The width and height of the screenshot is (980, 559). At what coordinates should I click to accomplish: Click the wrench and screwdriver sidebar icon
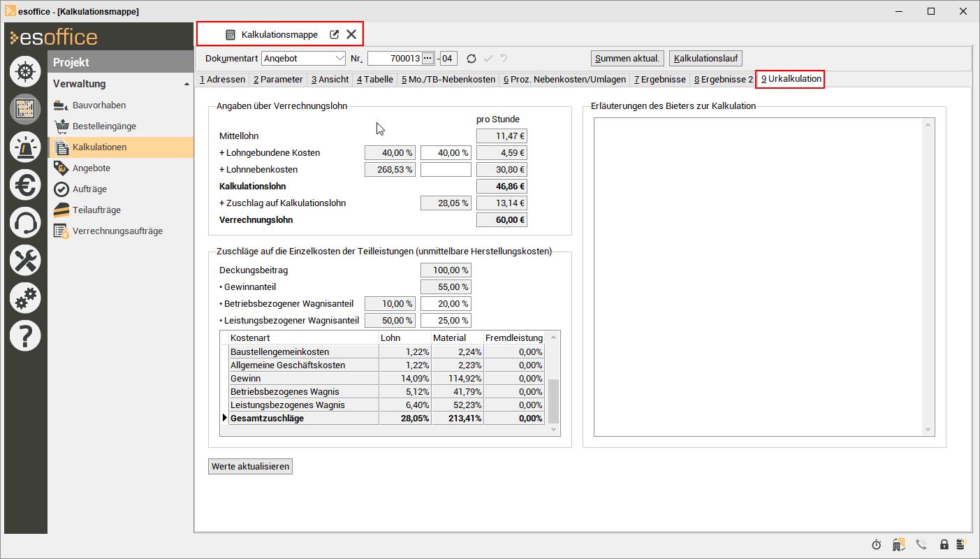tap(25, 261)
